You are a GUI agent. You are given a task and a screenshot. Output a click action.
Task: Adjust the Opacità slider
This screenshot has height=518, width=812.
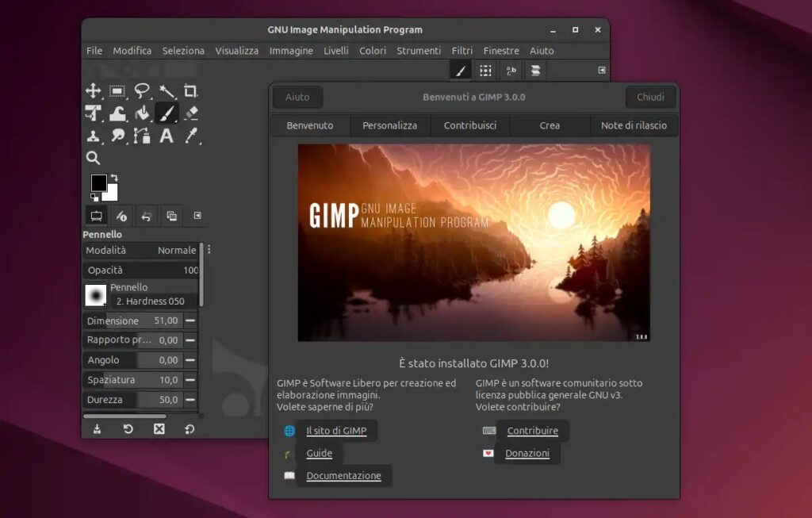click(x=140, y=270)
